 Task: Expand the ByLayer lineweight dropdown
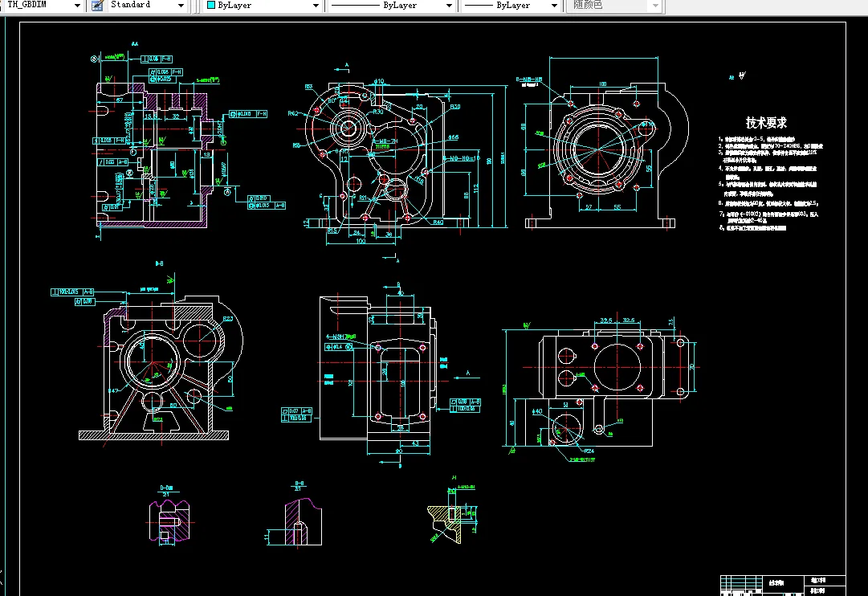pos(554,5)
